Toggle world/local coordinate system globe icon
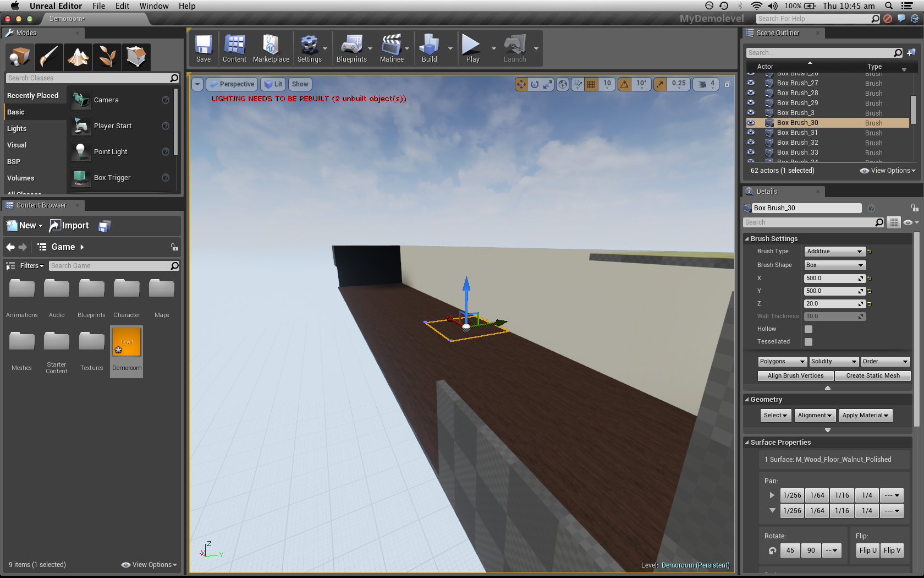The image size is (924, 578). tap(563, 84)
